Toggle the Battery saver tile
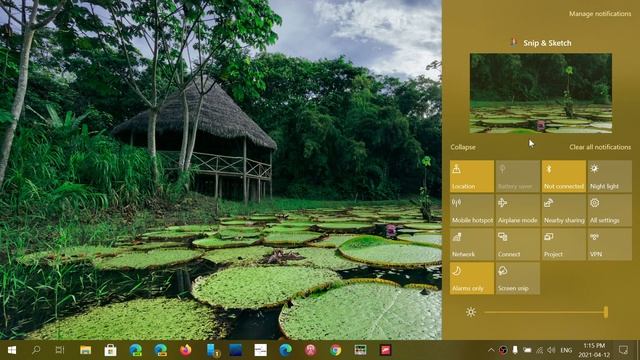The height and width of the screenshot is (360, 640). pos(518,176)
